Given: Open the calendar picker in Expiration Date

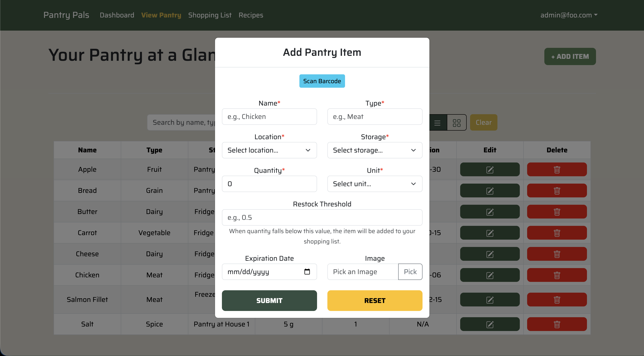Looking at the screenshot, I should click(307, 272).
